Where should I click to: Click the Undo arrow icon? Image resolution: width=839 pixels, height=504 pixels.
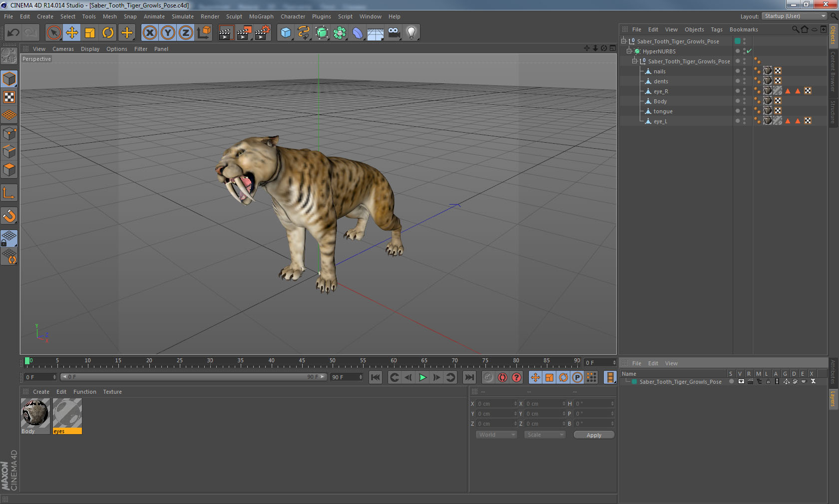tap(13, 33)
